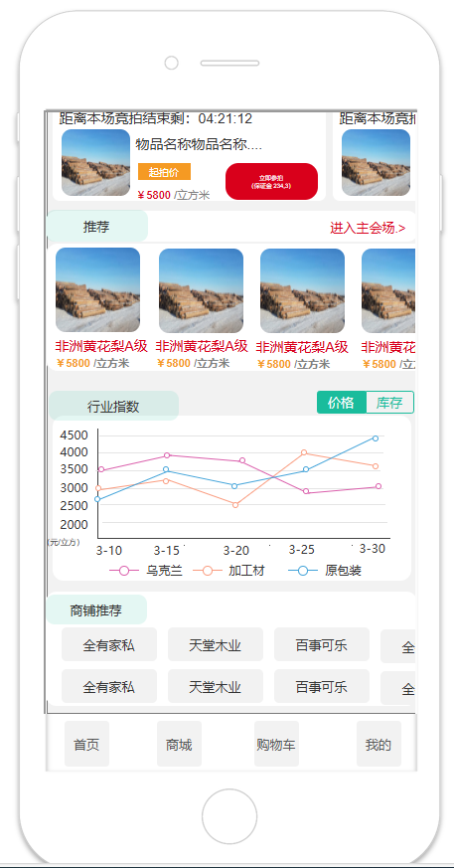Tap the phone's round home button
The height and width of the screenshot is (868, 454).
tap(229, 816)
